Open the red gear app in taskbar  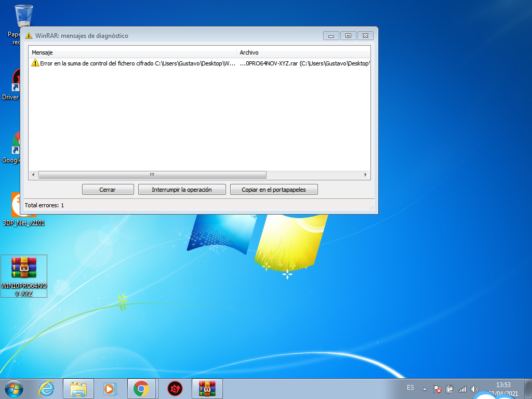click(175, 389)
